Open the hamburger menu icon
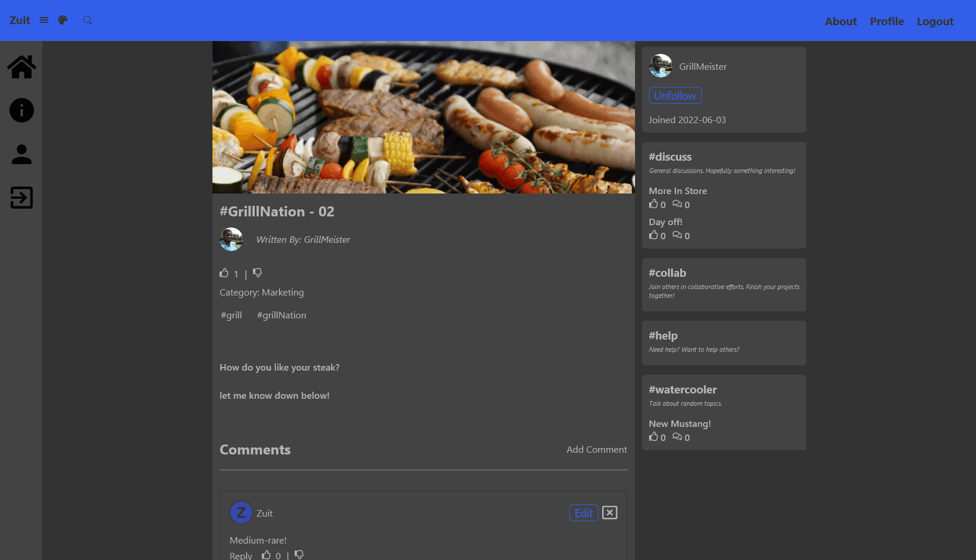The width and height of the screenshot is (976, 560). coord(44,20)
